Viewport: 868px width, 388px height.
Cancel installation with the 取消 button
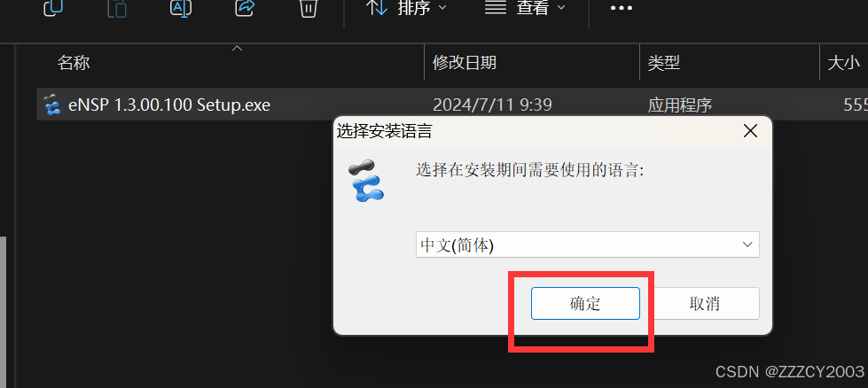704,304
